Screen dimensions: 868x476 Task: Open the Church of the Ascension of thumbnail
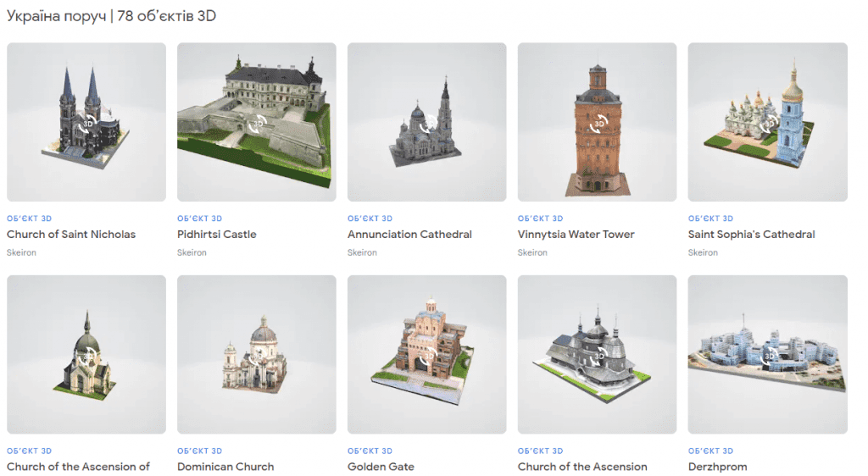86,354
